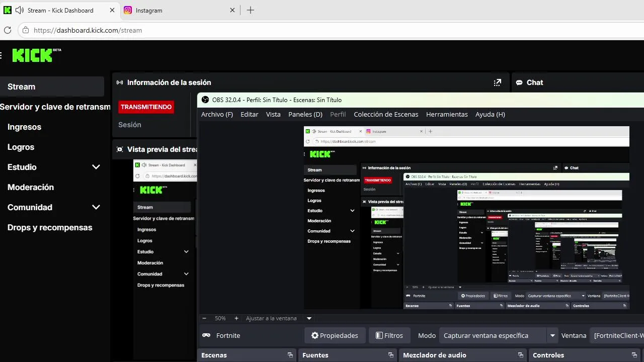Click the Chat bubble icon
This screenshot has height=362, width=644.
519,82
